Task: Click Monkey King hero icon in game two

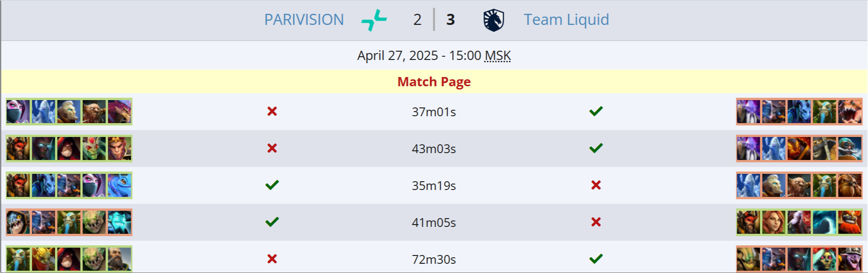Action: [120, 148]
